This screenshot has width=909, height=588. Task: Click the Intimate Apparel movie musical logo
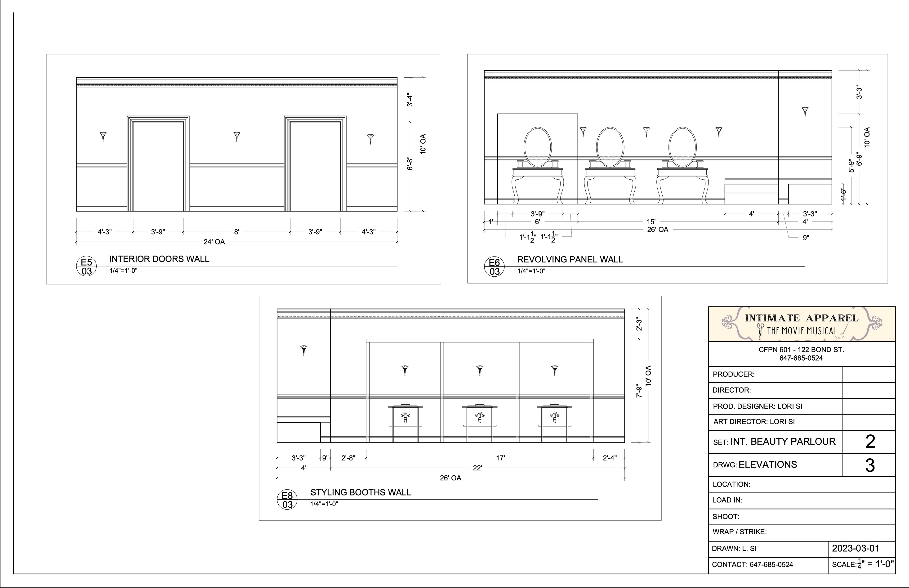pyautogui.click(x=802, y=324)
